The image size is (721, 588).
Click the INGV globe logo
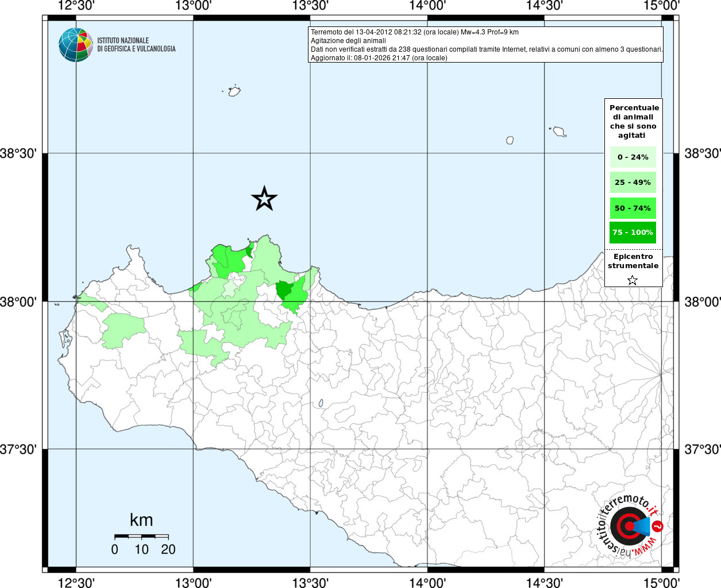76,45
